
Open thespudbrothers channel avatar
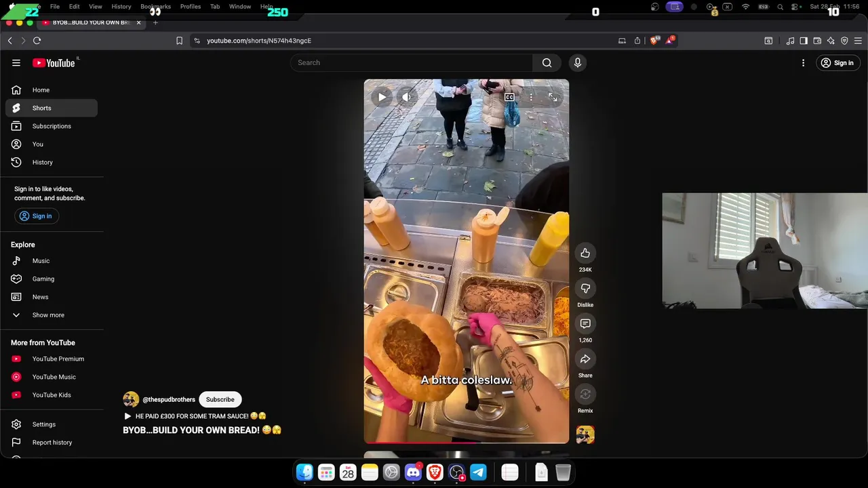(x=131, y=399)
